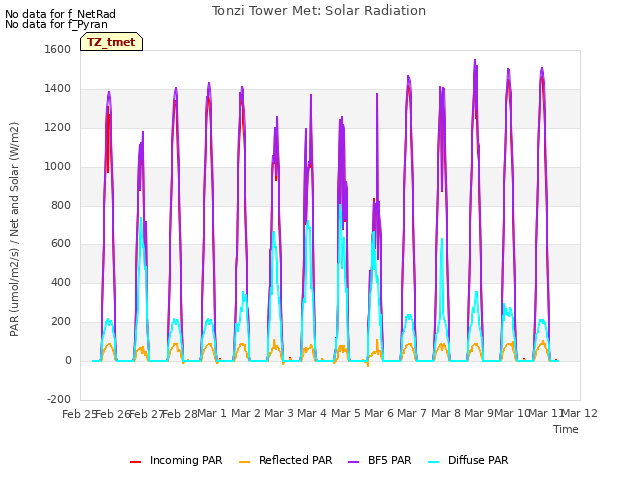Screen dimensions: 640x480
Task: Click the Mar 2 x-axis tick label
Action: point(246,413)
